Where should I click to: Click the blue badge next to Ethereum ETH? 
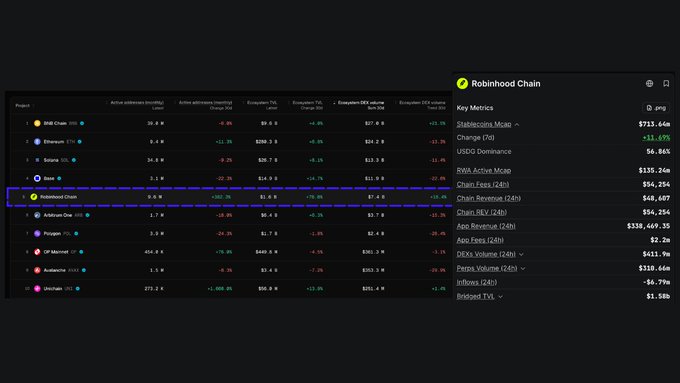click(80, 141)
